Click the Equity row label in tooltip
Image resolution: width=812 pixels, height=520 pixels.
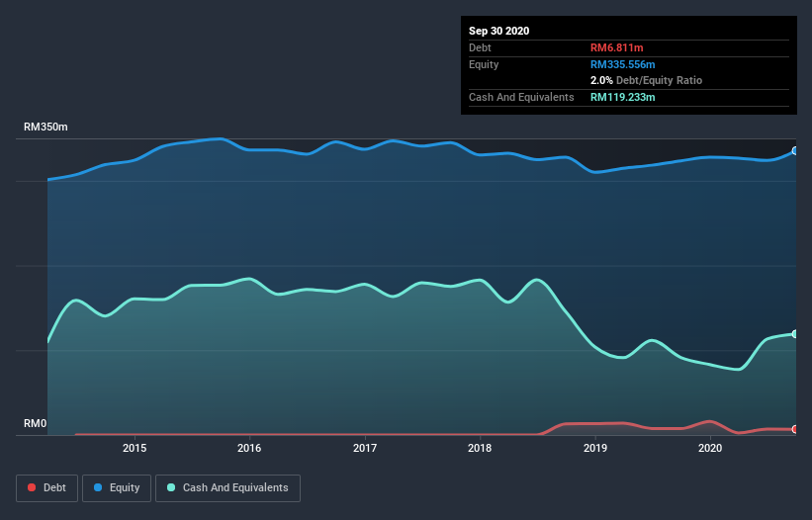point(484,64)
